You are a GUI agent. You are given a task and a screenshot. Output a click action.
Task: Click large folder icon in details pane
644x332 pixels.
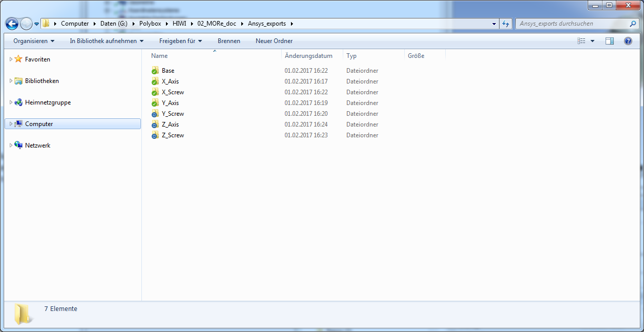point(24,314)
